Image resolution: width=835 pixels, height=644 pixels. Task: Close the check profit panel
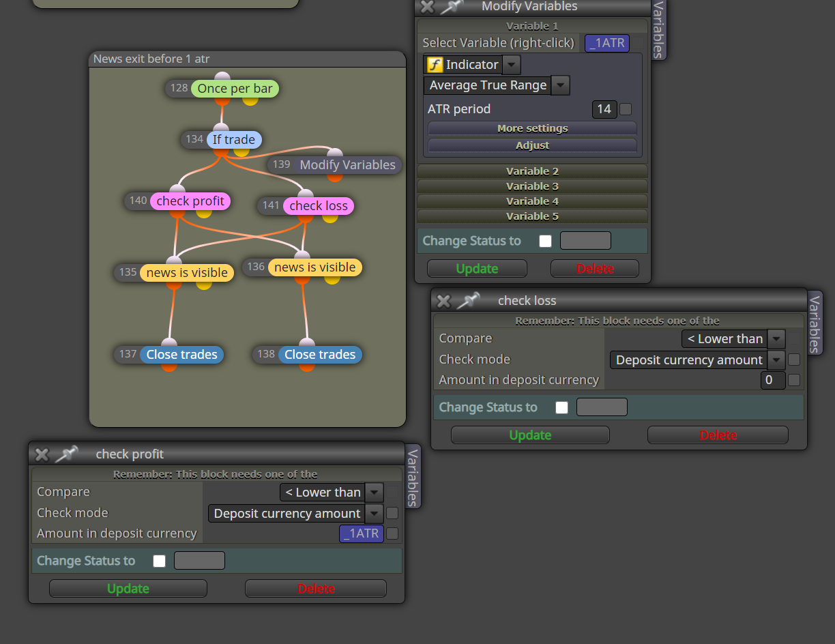[x=42, y=454]
